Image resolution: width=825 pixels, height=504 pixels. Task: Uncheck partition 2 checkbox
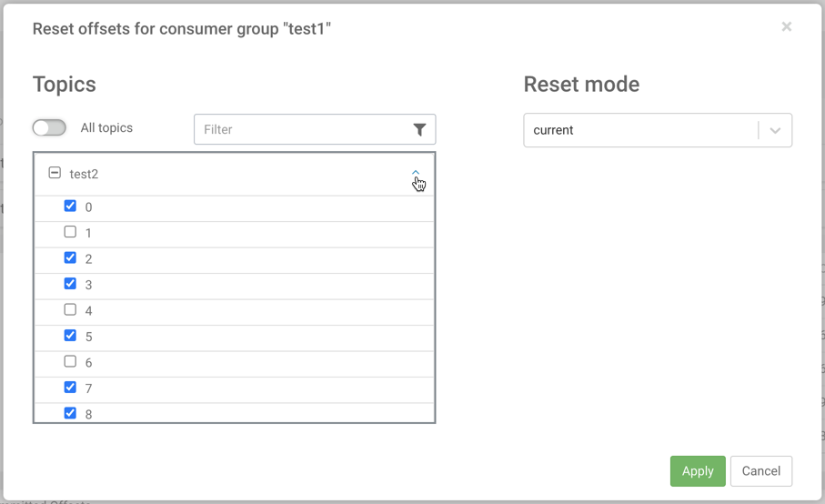tap(70, 258)
